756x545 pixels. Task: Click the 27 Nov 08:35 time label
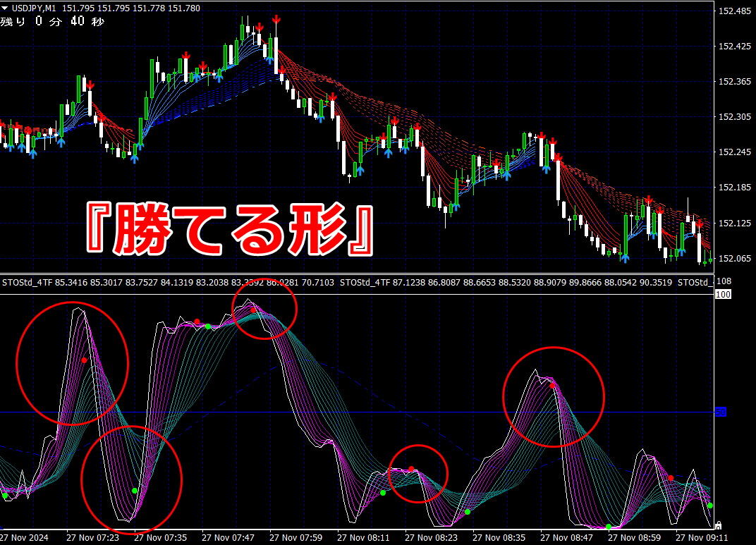[x=499, y=537]
